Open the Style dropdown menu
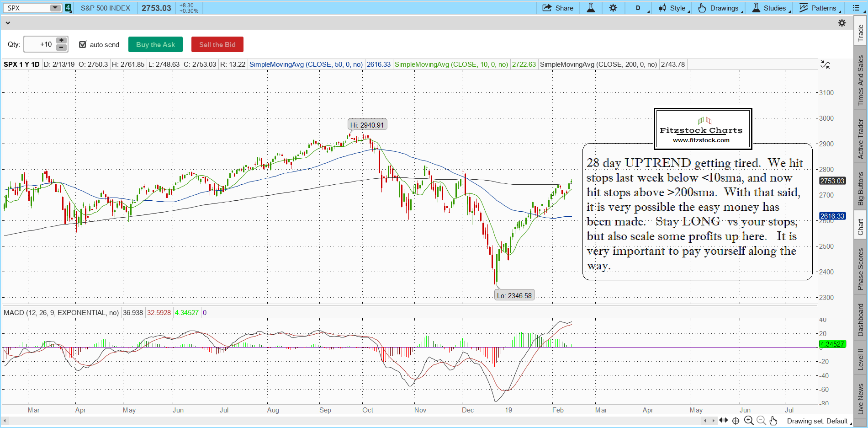This screenshot has width=868, height=428. coord(674,8)
